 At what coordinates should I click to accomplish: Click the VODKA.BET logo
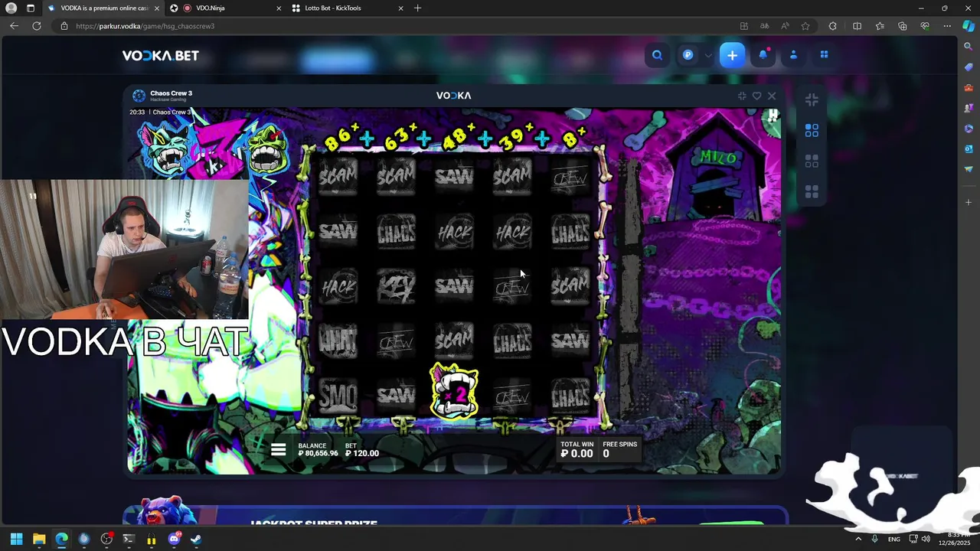click(x=161, y=56)
